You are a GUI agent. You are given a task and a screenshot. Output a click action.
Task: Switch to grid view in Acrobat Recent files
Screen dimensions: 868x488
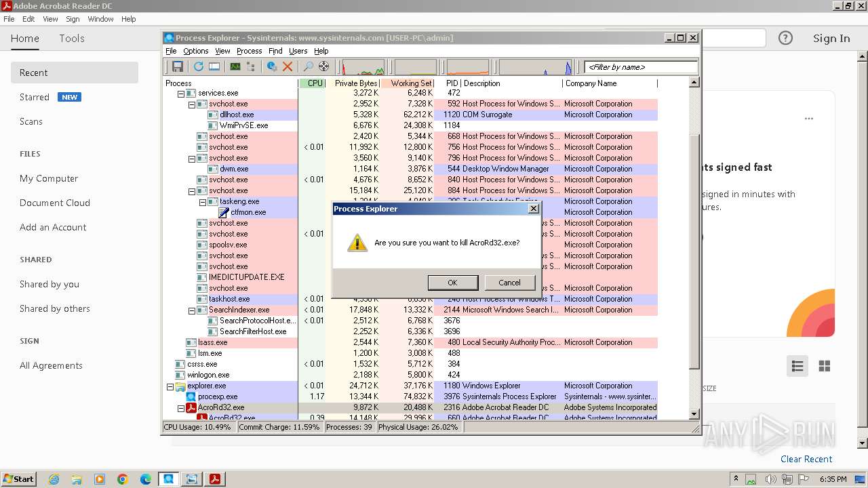pos(825,367)
